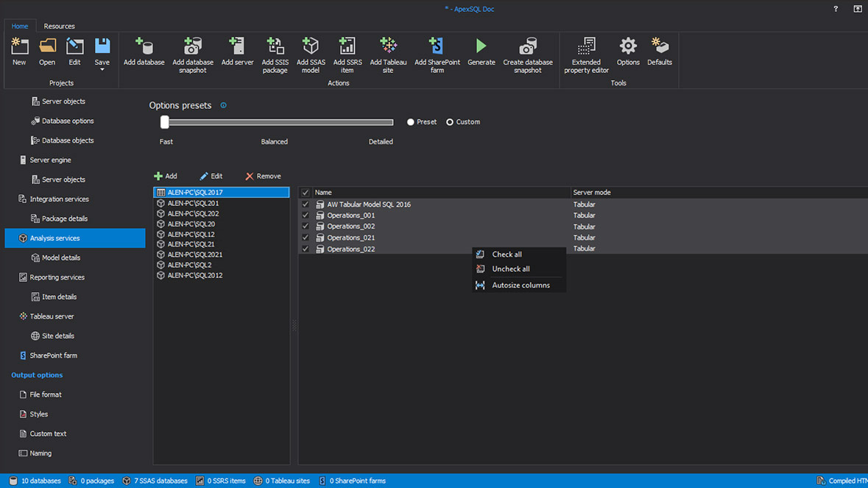Click 10 databases in status bar
This screenshot has height=488, width=868.
click(35, 481)
